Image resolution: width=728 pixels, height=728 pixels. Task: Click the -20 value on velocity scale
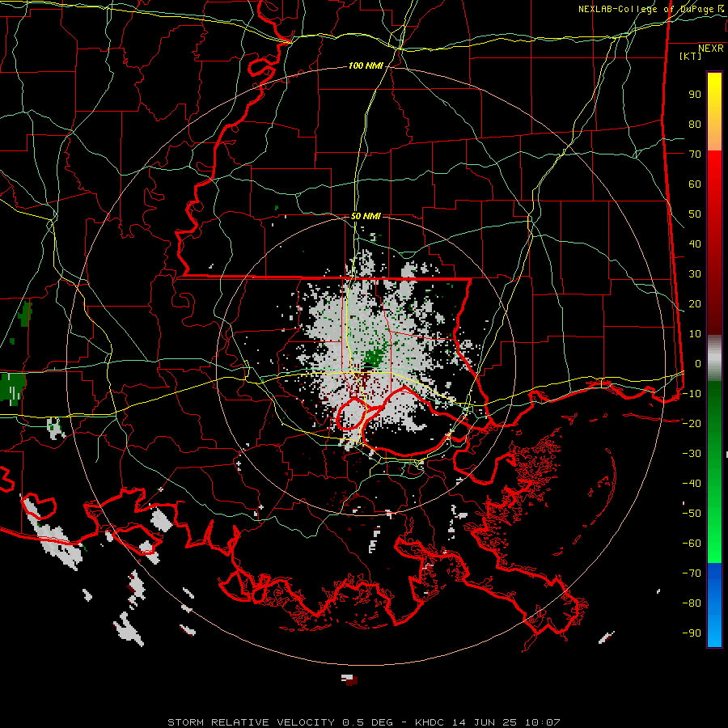(x=692, y=424)
